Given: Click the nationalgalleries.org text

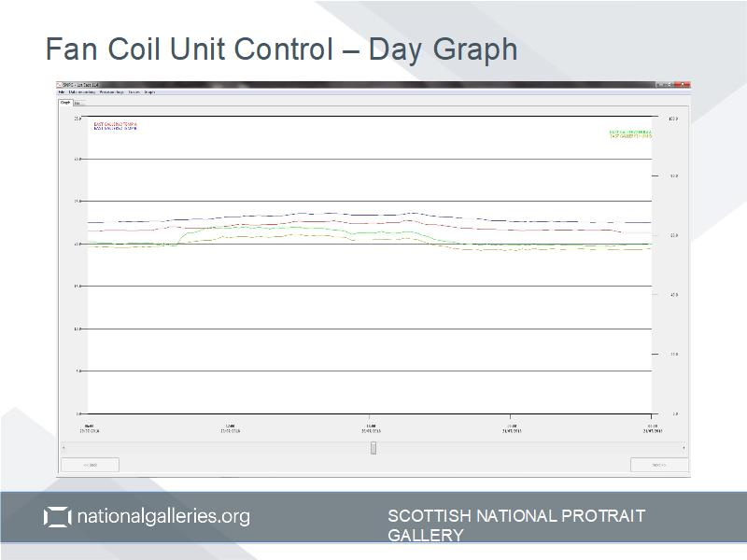Looking at the screenshot, I should point(162,516).
